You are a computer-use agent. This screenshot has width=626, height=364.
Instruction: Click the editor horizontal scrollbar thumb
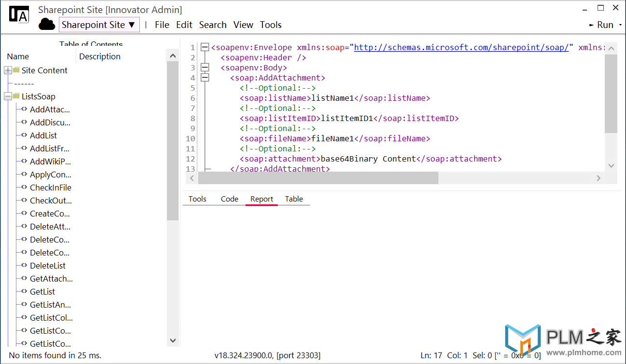click(x=318, y=178)
